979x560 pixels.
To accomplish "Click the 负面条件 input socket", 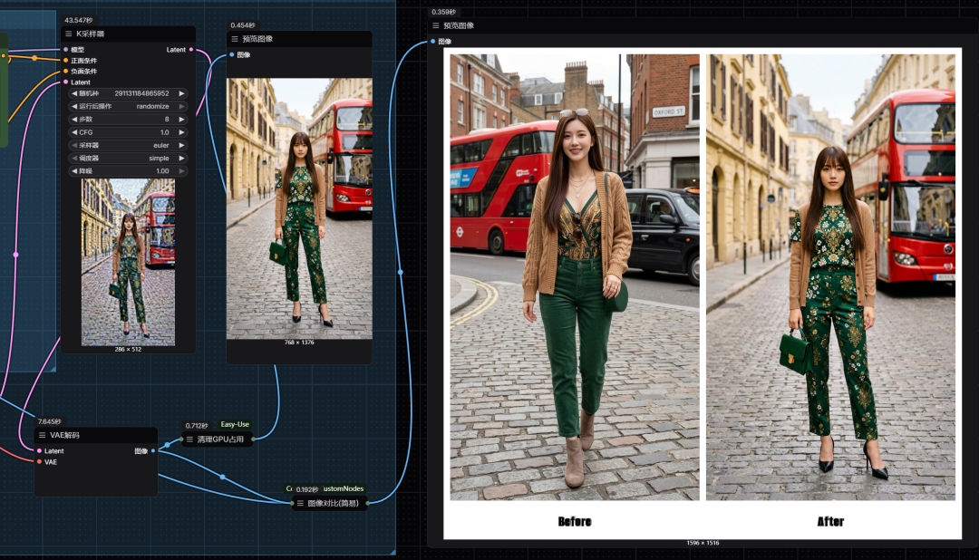I will 65,72.
